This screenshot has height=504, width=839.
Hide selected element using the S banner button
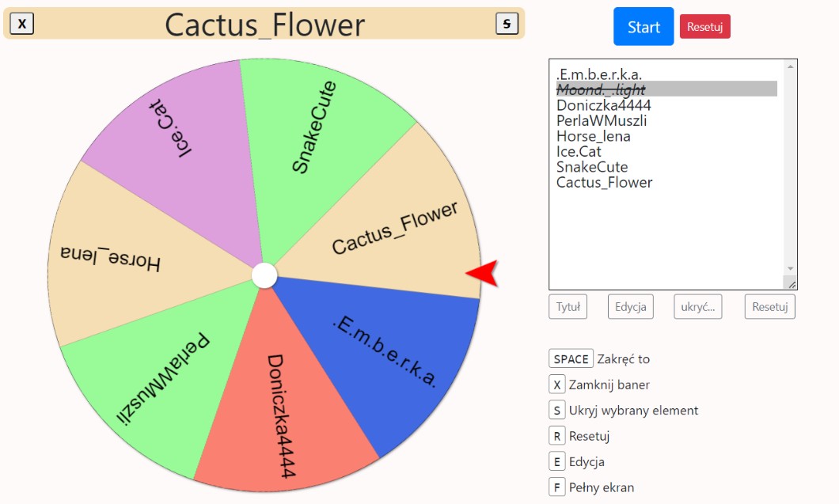pos(507,24)
